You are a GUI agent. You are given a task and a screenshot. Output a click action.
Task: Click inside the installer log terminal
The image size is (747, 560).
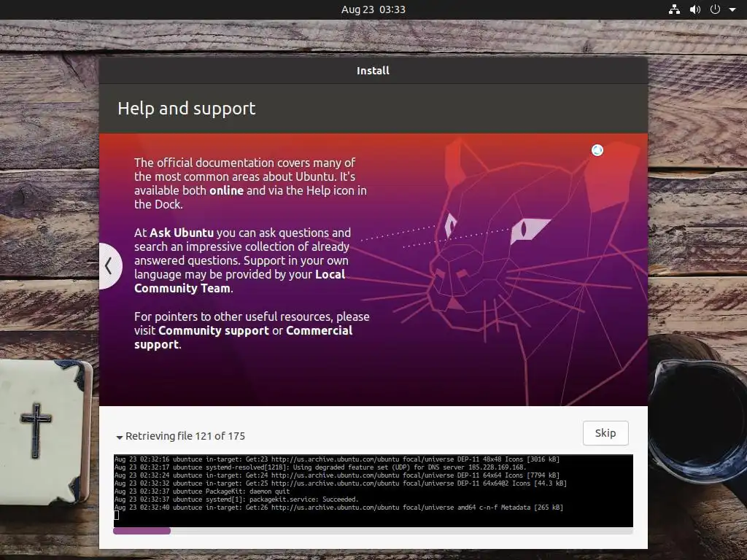373,491
